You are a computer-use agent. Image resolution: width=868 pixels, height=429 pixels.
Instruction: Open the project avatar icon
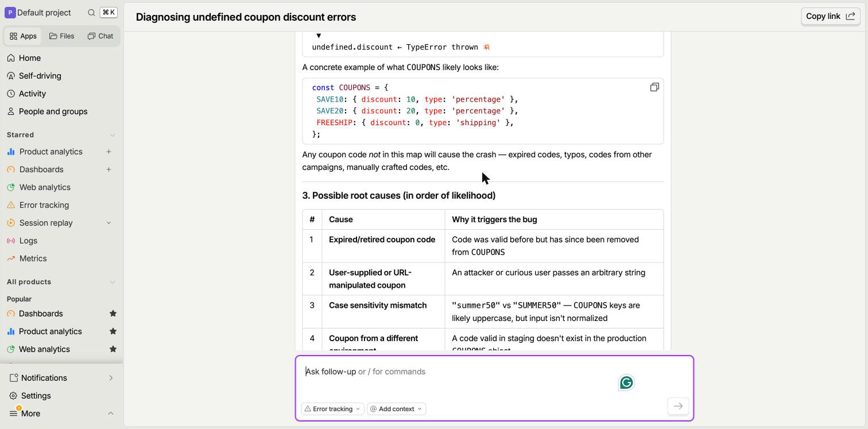pyautogui.click(x=10, y=13)
